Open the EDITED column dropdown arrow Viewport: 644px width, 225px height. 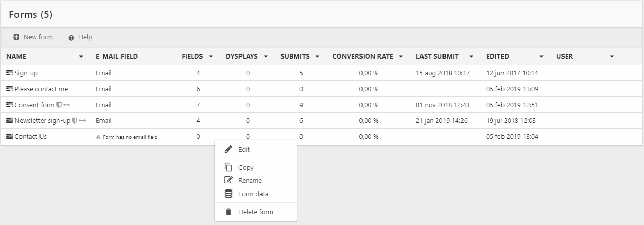click(x=541, y=57)
